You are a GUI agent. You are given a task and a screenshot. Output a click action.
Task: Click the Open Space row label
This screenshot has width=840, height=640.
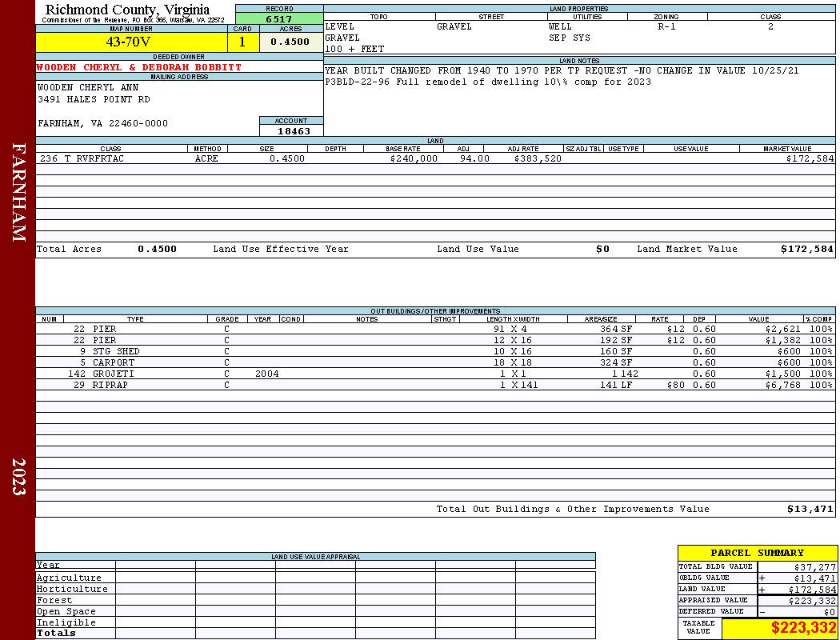pos(66,612)
